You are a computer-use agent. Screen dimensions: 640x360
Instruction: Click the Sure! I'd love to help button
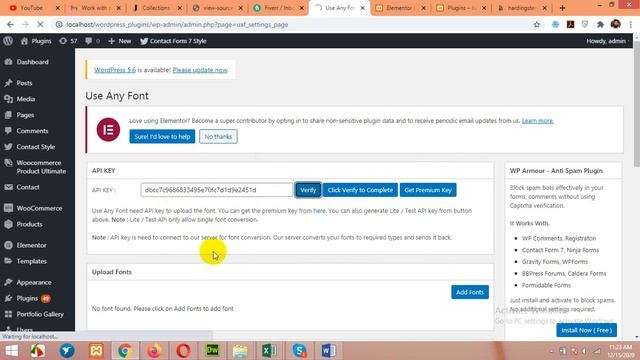coord(162,136)
